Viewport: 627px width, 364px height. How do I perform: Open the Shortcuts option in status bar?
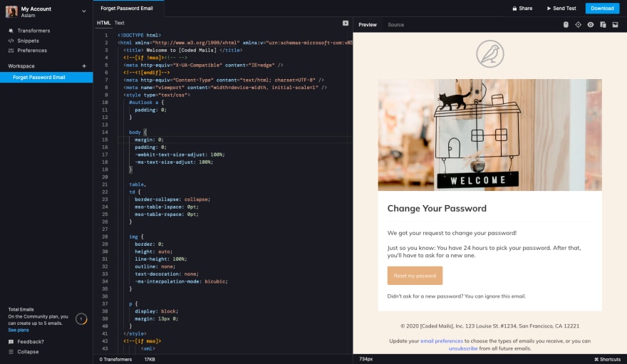pyautogui.click(x=607, y=359)
